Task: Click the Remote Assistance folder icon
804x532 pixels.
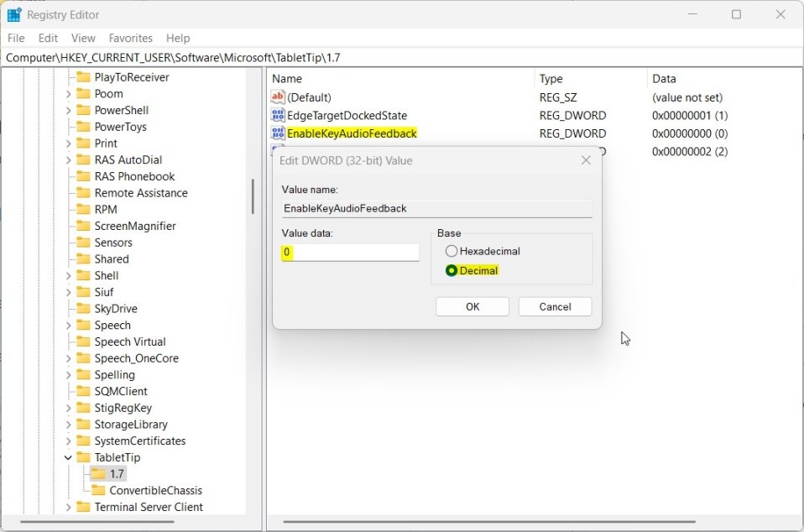Action: pos(82,193)
